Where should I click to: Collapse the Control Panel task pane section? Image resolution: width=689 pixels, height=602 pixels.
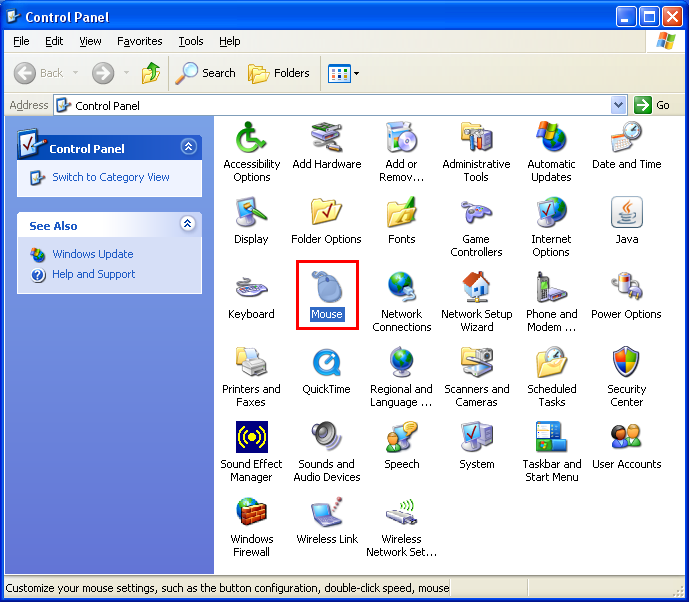189,147
